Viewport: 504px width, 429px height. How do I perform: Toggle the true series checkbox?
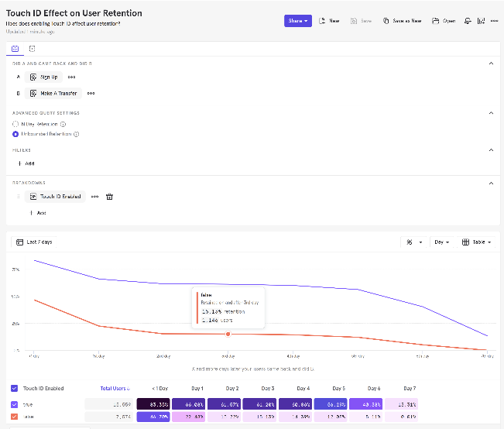(14, 404)
